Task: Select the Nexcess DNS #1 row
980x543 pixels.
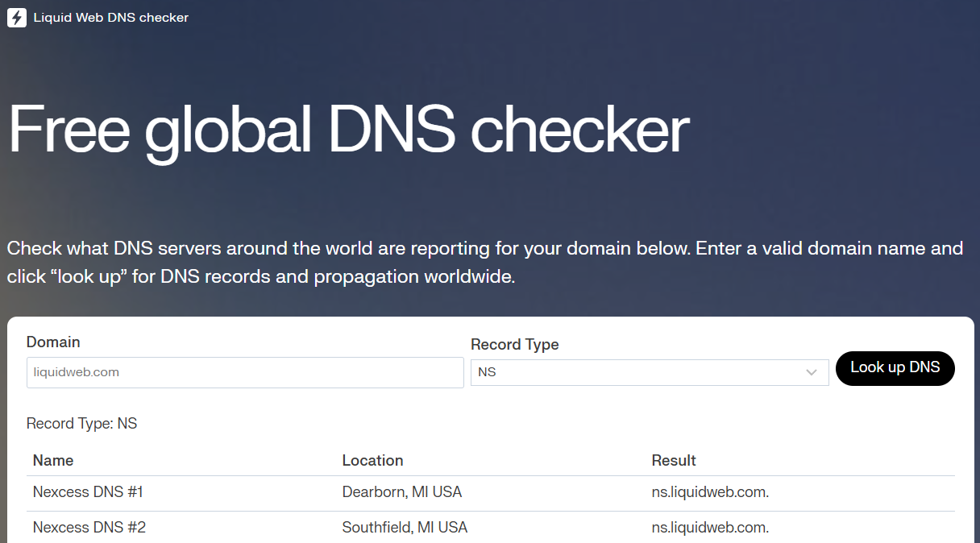Action: tap(87, 491)
